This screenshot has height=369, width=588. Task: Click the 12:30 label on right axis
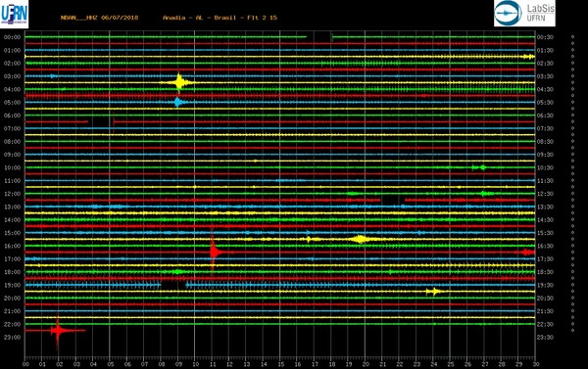545,194
